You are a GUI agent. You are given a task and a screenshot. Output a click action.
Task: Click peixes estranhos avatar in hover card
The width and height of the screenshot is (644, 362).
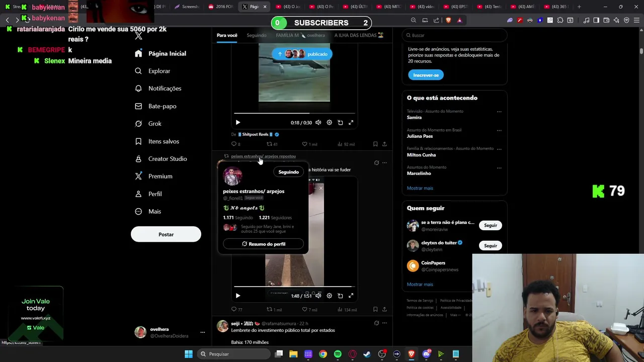(x=232, y=176)
